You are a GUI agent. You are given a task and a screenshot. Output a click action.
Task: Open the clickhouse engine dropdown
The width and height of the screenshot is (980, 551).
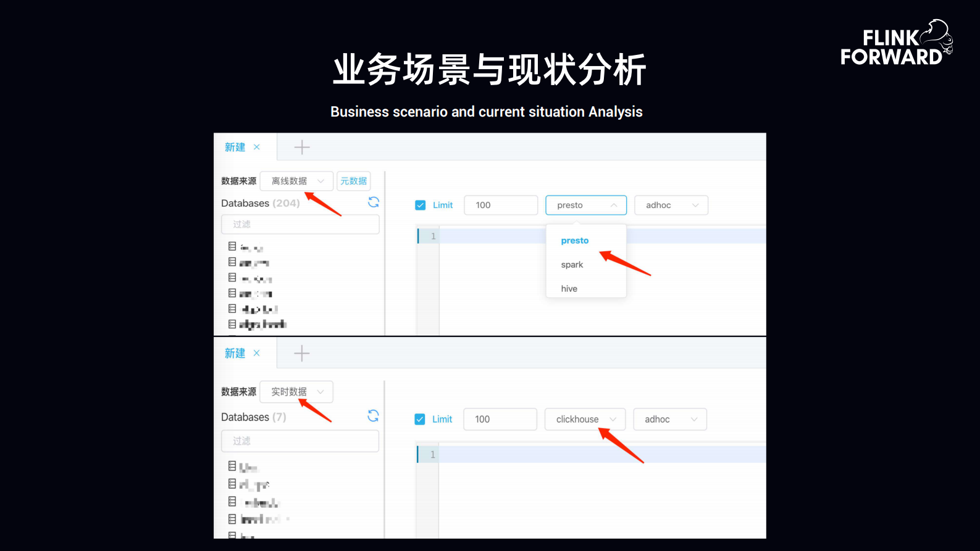585,420
